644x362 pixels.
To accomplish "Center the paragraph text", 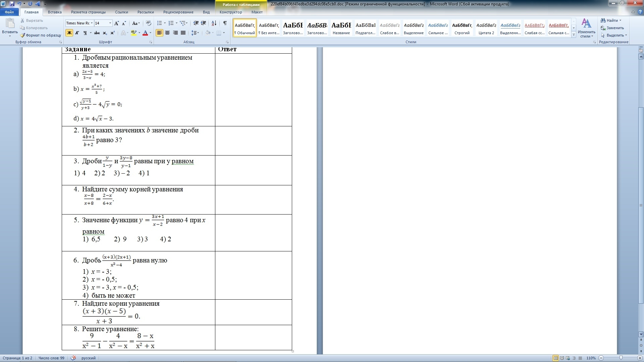I will (x=167, y=33).
